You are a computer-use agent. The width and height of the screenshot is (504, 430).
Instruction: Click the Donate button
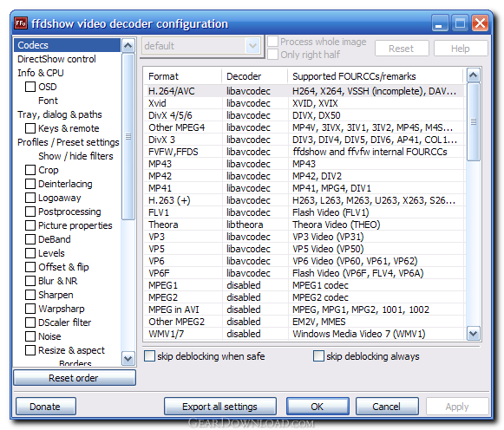[46, 407]
